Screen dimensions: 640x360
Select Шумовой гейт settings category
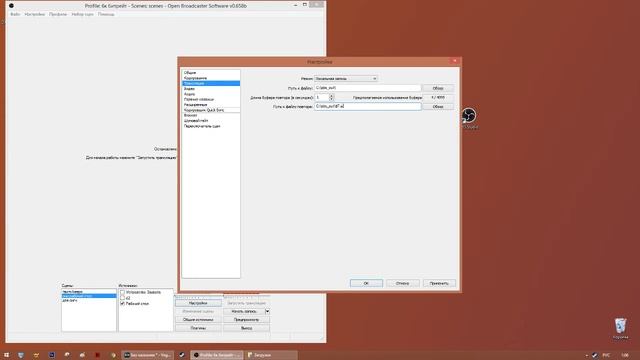click(211, 121)
